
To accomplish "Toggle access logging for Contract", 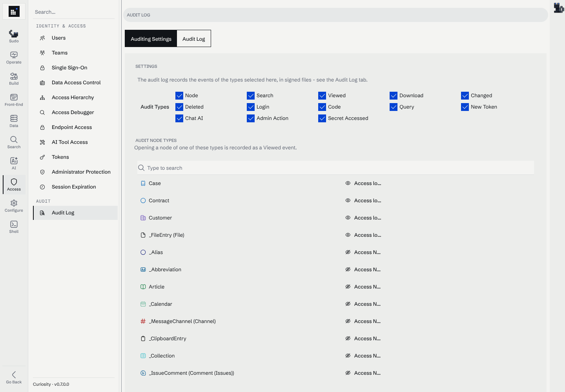I will [x=363, y=201].
